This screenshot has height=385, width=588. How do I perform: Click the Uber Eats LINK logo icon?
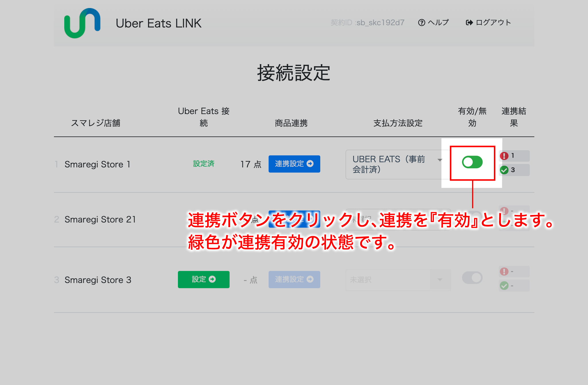click(x=82, y=23)
